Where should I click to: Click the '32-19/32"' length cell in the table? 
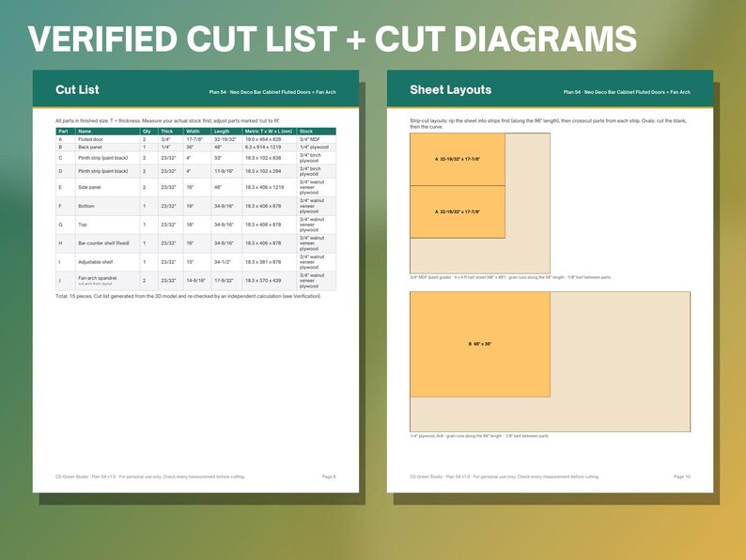[x=225, y=139]
